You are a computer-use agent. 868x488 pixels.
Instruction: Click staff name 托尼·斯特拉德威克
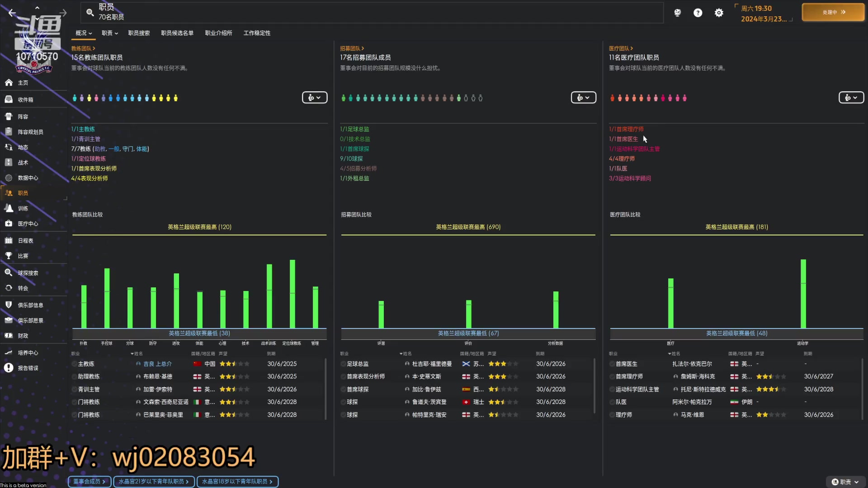[703, 389]
